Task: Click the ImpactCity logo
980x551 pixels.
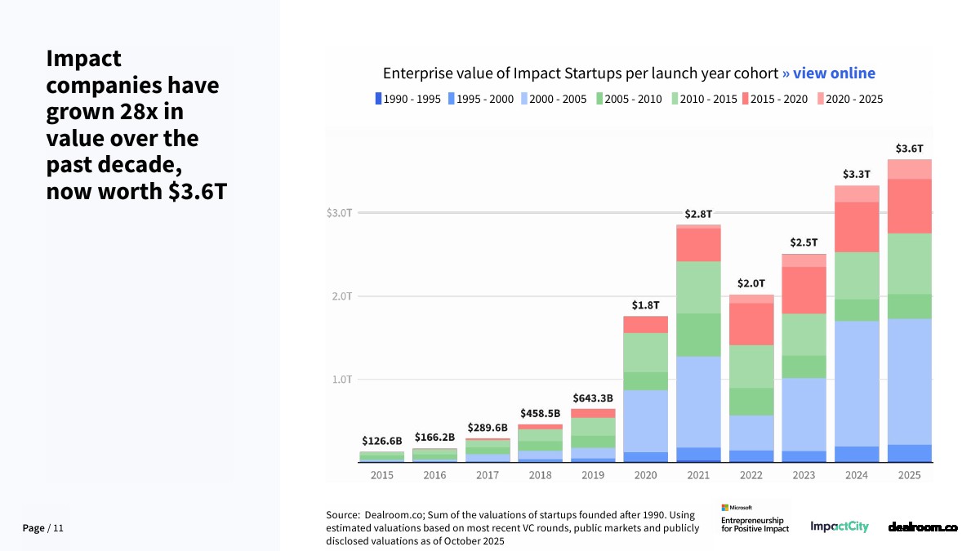Action: [840, 527]
